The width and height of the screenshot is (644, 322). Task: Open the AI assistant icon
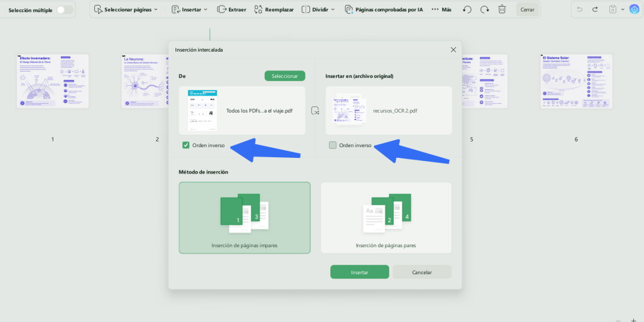click(634, 9)
